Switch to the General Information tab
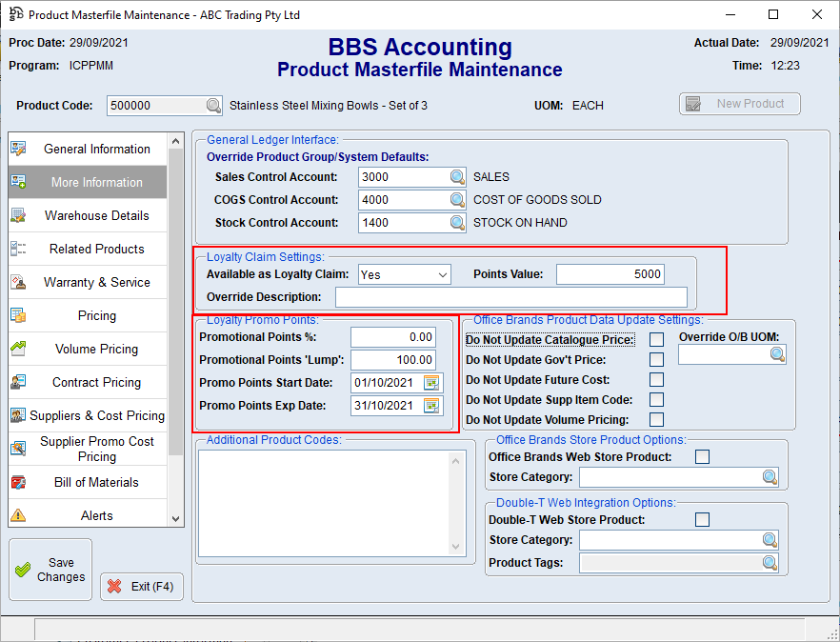This screenshot has width=840, height=642. (x=88, y=150)
